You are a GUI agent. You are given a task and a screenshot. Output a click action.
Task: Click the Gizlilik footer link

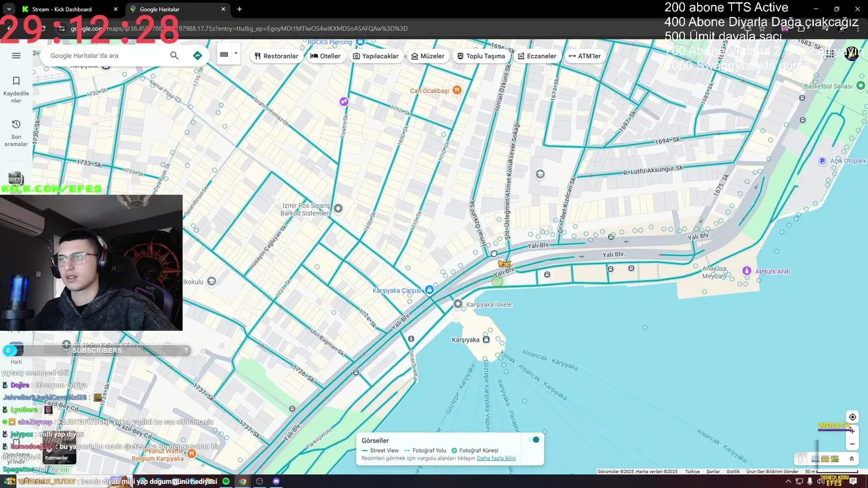[733, 472]
